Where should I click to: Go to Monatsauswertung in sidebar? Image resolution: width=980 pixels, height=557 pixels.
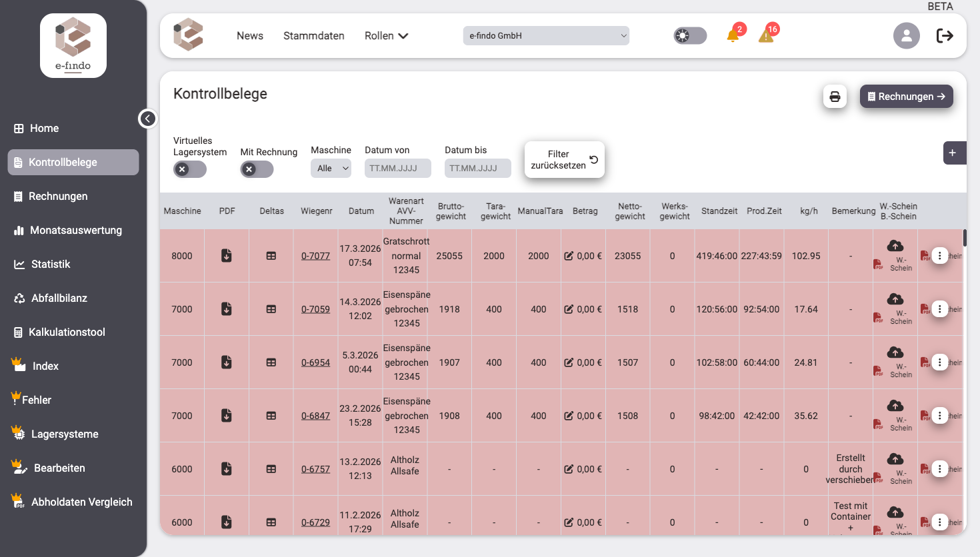coord(75,231)
